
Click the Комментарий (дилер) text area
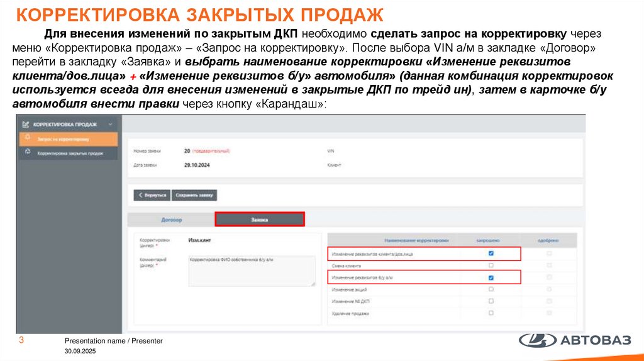(252, 270)
